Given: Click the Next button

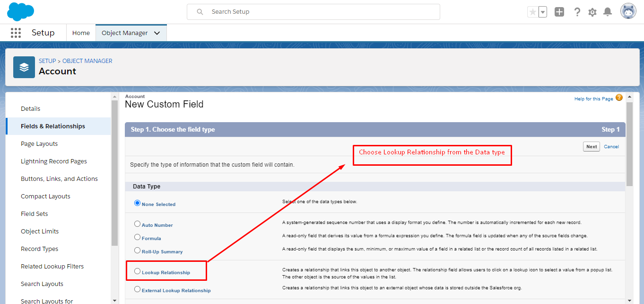Looking at the screenshot, I should (x=592, y=147).
